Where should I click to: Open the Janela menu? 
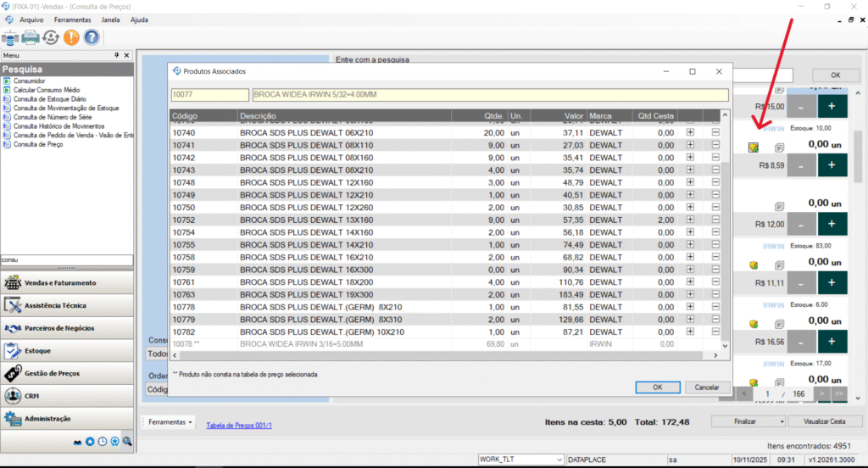[x=110, y=19]
